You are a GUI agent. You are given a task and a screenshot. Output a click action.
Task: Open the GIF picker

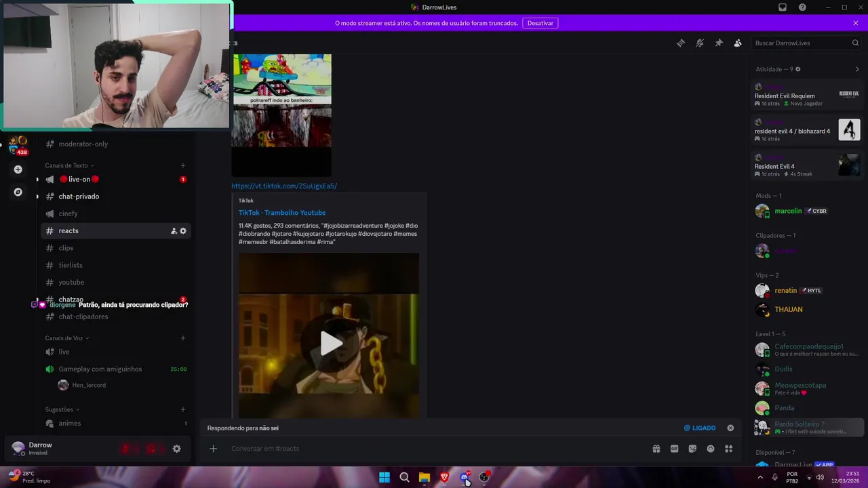[x=675, y=449]
